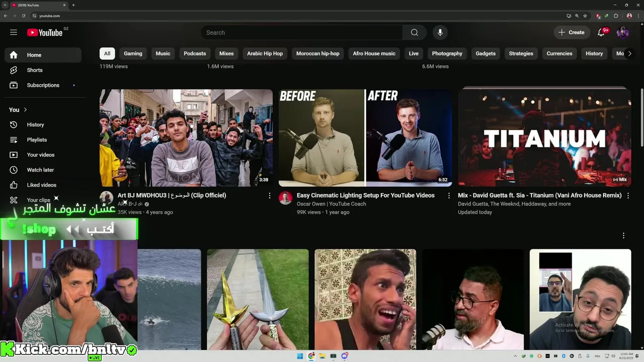Open options for Art BJ MWDHOU3 video
Image resolution: width=644 pixels, height=362 pixels.
click(x=269, y=196)
